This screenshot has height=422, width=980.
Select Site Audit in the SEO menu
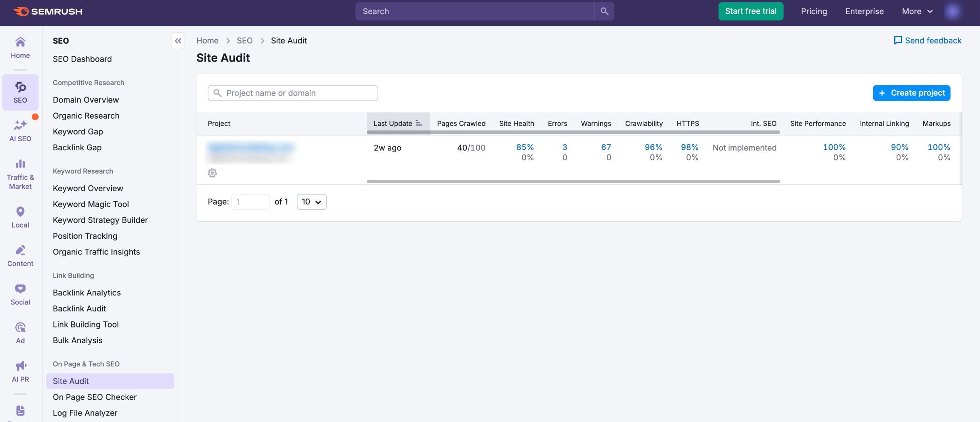click(x=70, y=381)
